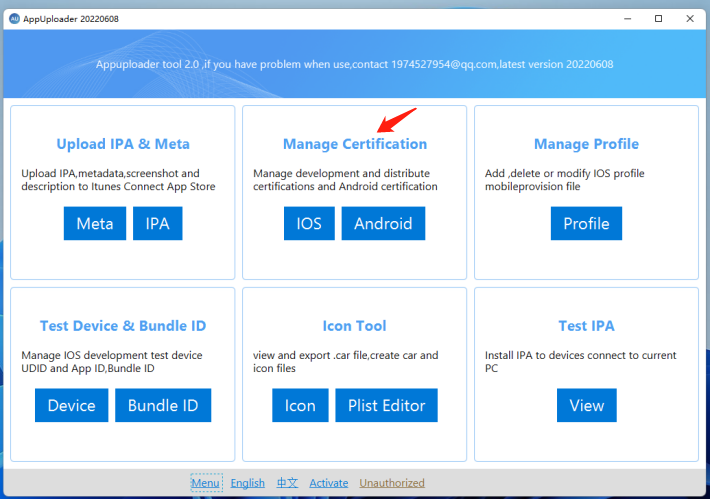The image size is (710, 499).
Task: Click 'Install IPA to devices connect' description
Action: (581, 361)
